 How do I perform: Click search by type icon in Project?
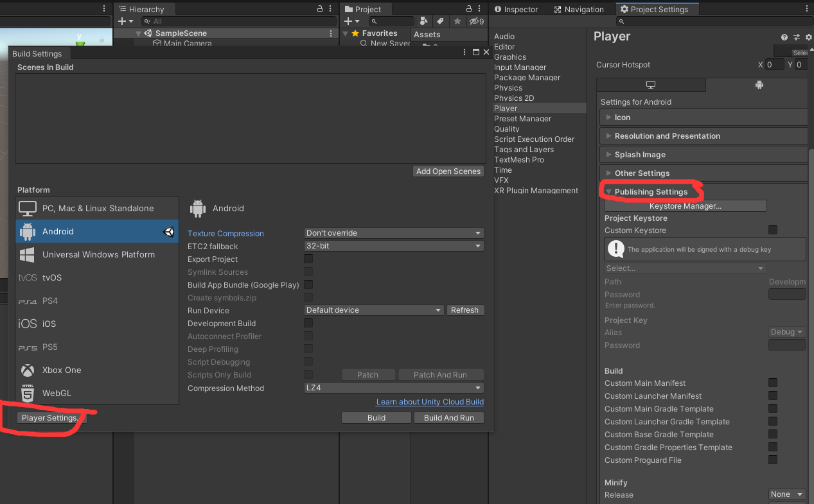423,21
